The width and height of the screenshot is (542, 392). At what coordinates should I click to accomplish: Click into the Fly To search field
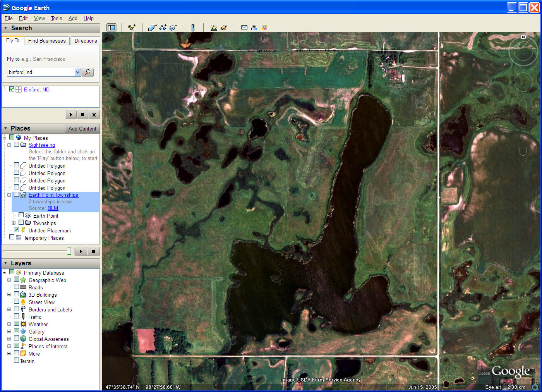(x=41, y=72)
